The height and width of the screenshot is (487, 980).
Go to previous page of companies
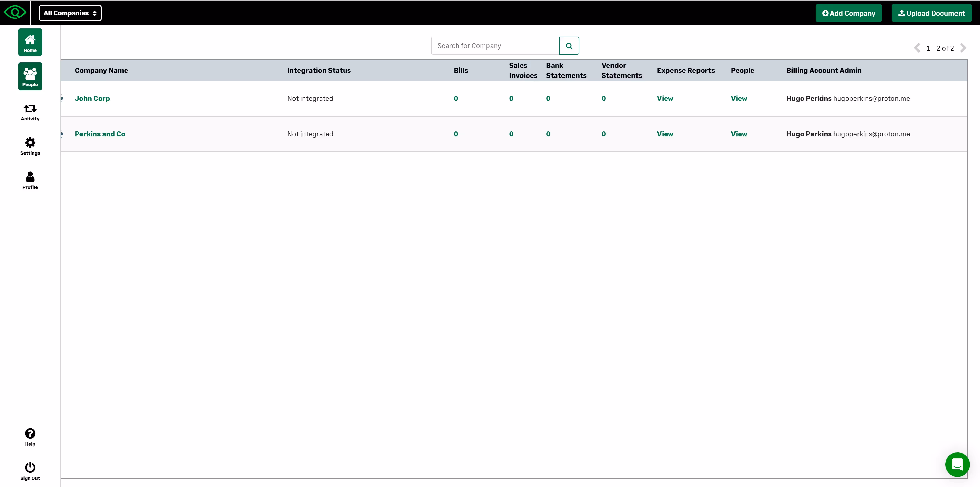[x=917, y=48]
